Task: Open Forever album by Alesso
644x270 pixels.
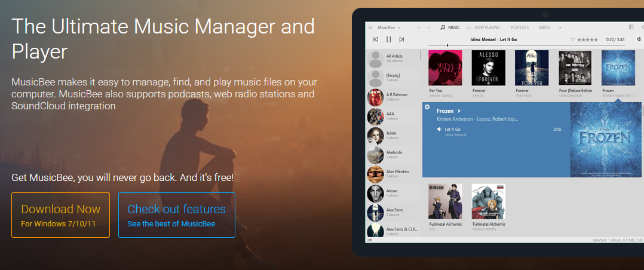Action: point(488,68)
